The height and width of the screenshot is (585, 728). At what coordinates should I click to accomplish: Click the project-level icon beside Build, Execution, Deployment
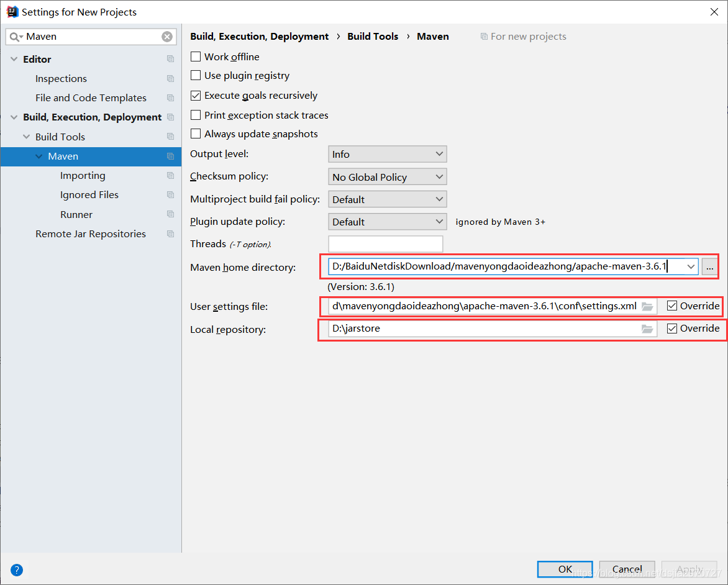(170, 117)
